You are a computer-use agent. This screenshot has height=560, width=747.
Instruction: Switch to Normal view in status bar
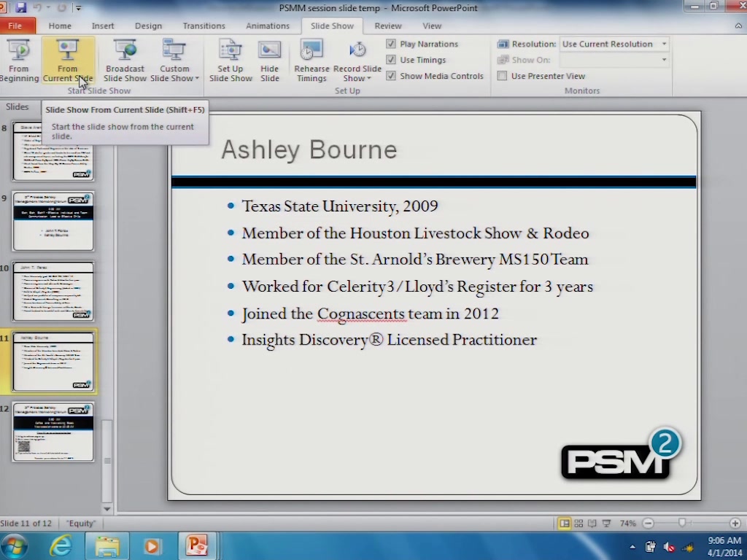[x=565, y=524]
